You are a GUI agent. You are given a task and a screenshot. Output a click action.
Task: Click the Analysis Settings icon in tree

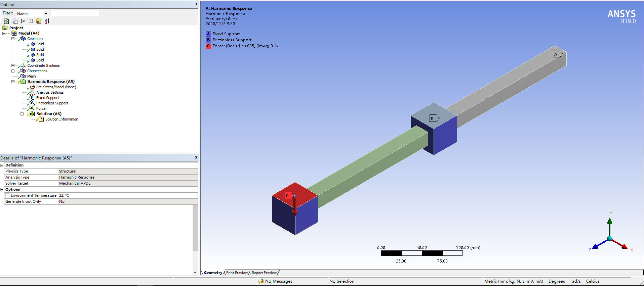pyautogui.click(x=32, y=92)
